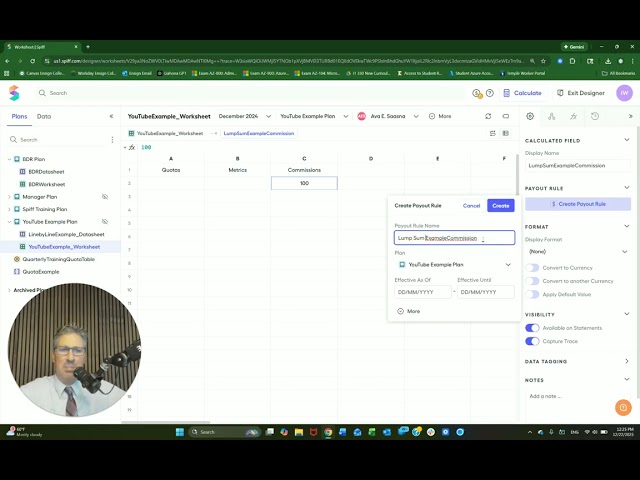
Task: Toggle Apply Default Value switch
Action: coord(532,294)
